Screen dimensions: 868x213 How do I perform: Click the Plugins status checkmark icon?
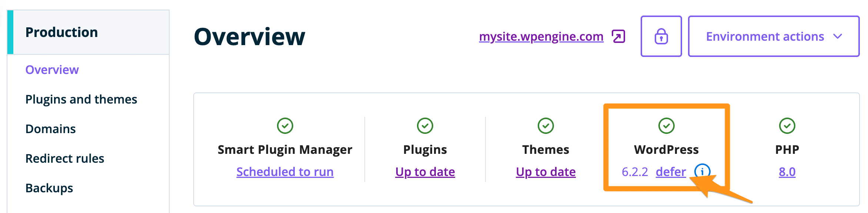425,126
